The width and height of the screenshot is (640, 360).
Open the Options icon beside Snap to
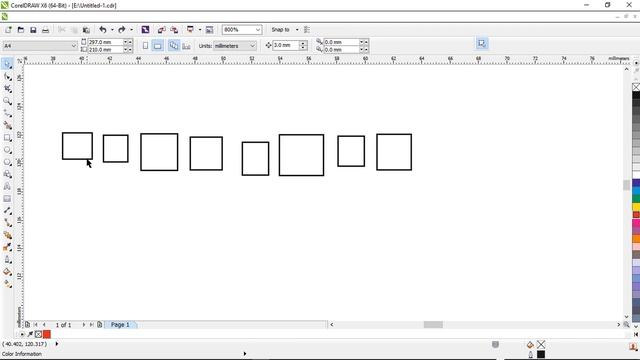tap(307, 30)
